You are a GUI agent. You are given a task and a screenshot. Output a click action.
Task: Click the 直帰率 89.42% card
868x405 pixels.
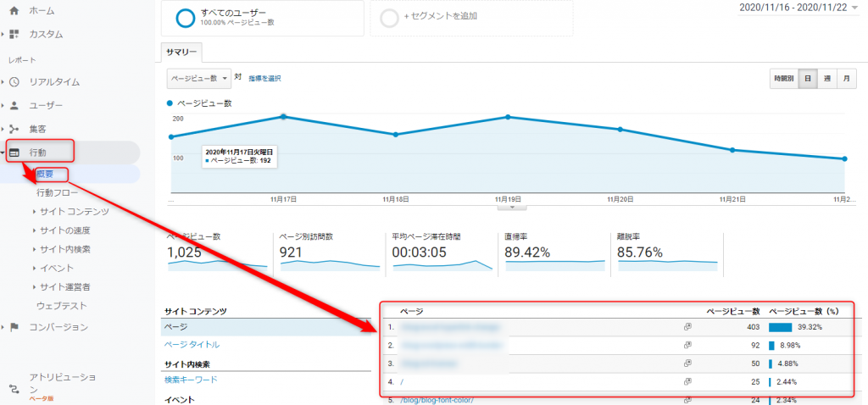point(555,252)
